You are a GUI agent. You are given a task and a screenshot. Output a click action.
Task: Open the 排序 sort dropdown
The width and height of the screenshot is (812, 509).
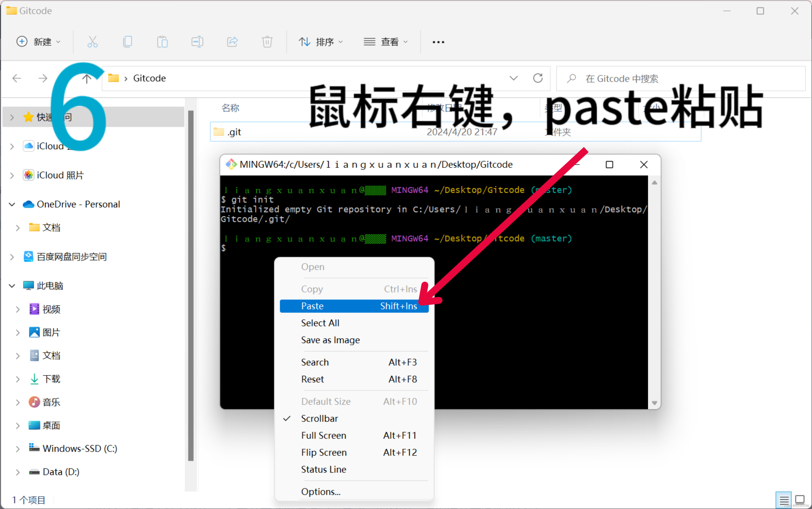coord(321,42)
